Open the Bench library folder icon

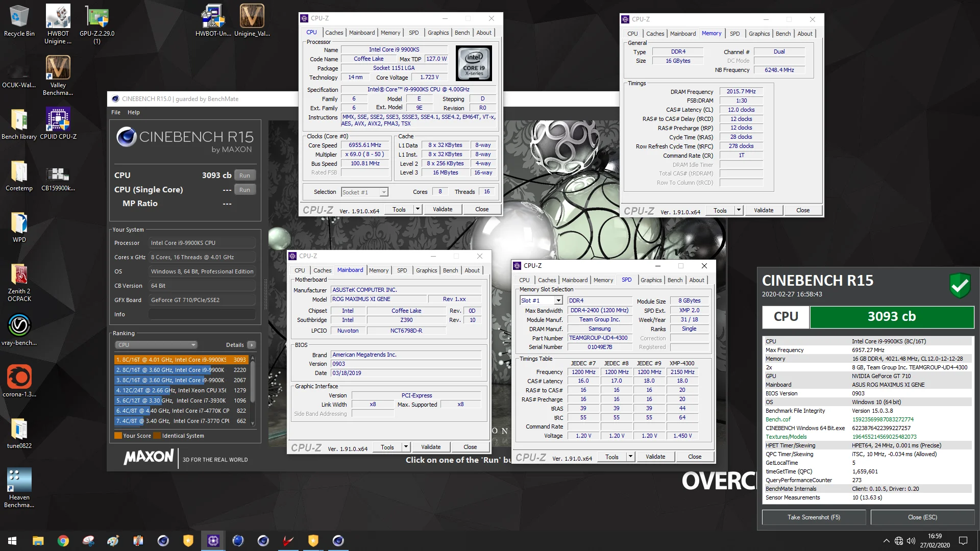coord(19,123)
